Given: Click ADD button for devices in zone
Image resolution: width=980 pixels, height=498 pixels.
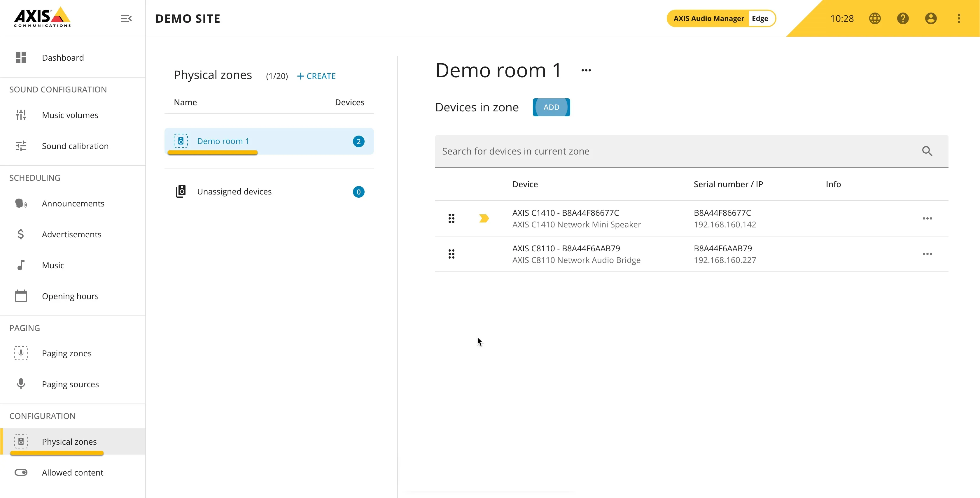Looking at the screenshot, I should [551, 107].
